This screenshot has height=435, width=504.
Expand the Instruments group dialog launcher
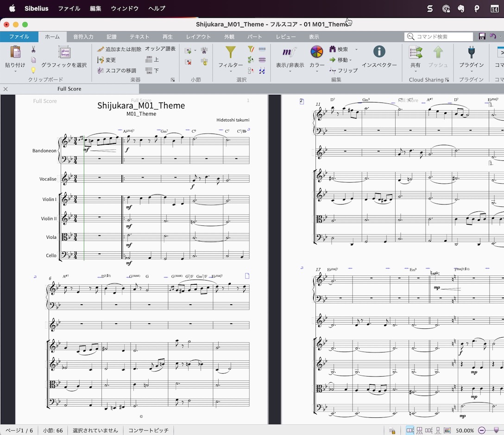click(x=173, y=80)
